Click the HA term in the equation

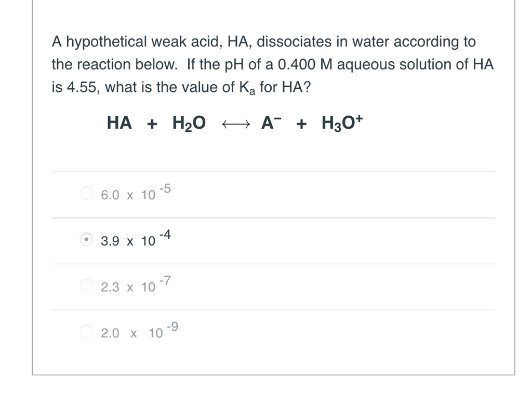(119, 123)
